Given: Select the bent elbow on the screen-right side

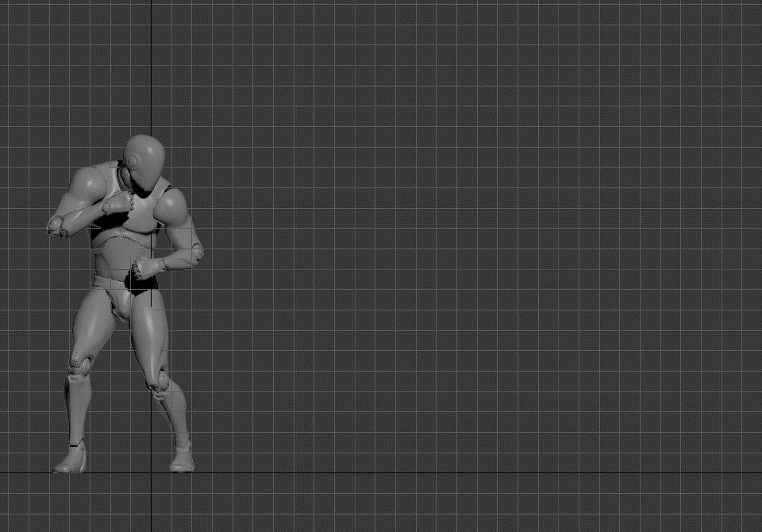Looking at the screenshot, I should (194, 251).
